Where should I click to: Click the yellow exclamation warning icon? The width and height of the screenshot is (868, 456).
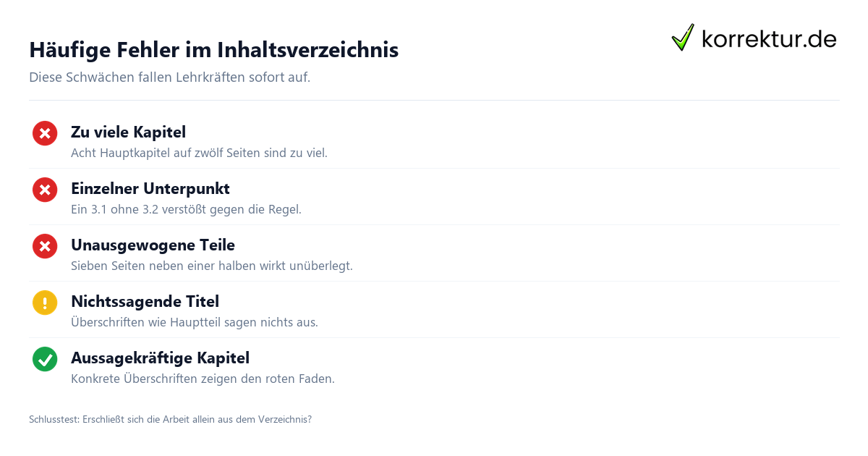45,303
